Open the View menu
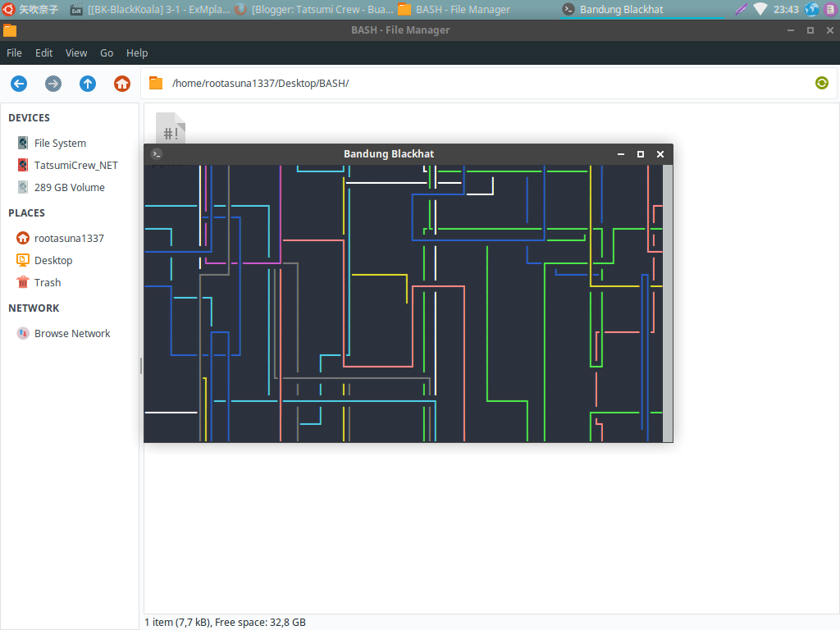The height and width of the screenshot is (630, 840). (75, 52)
